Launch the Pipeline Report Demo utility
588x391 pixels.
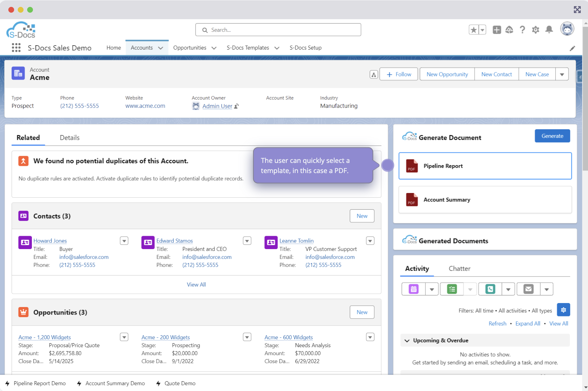[35, 383]
